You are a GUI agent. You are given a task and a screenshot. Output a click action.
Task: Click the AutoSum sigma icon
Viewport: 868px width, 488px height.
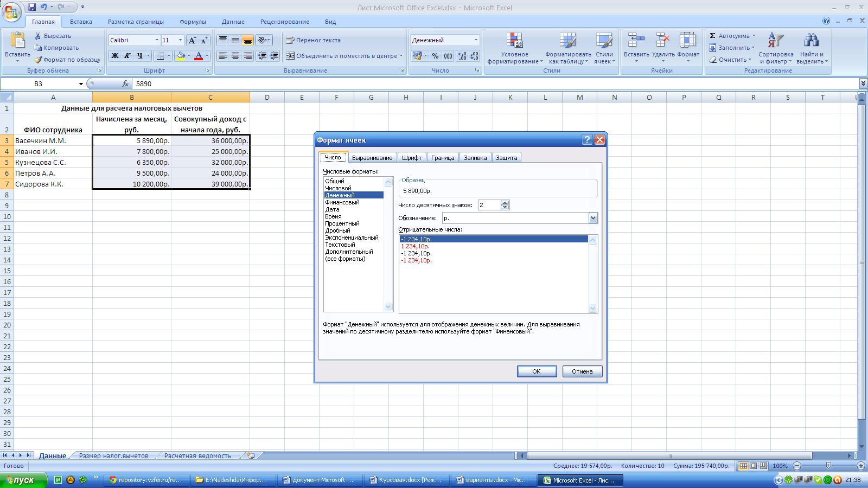click(x=713, y=36)
